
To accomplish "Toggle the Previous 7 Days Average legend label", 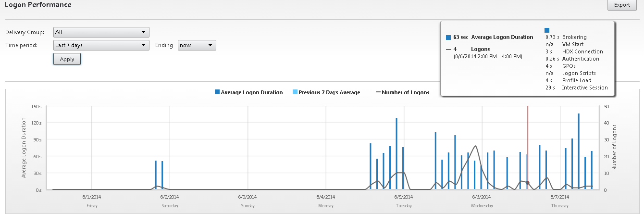I will point(329,92).
